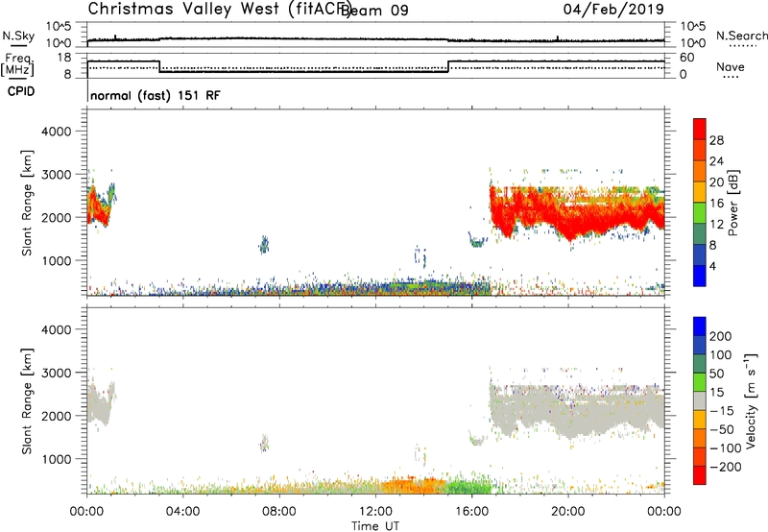Click the orange near-range scatter around 13:00 in the velocity panel
The height and width of the screenshot is (532, 768).
click(412, 486)
